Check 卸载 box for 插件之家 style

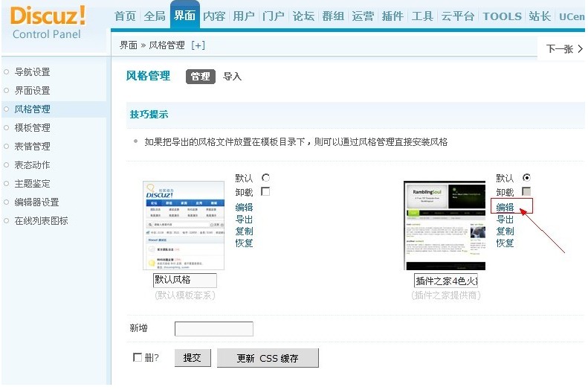(x=526, y=191)
